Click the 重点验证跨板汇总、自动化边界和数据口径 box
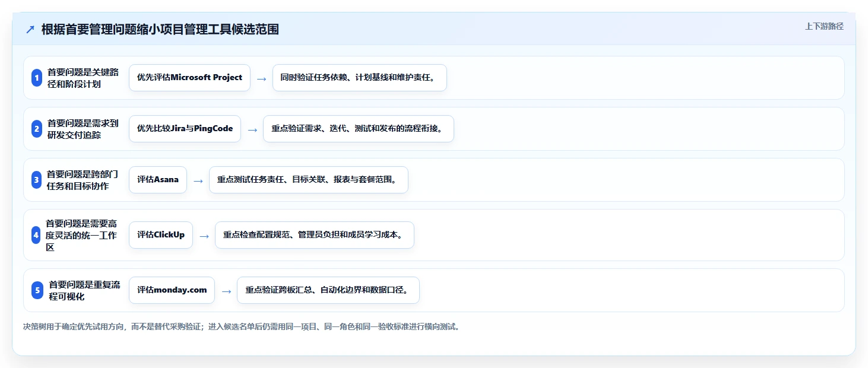Image resolution: width=868 pixels, height=368 pixels. tap(328, 290)
